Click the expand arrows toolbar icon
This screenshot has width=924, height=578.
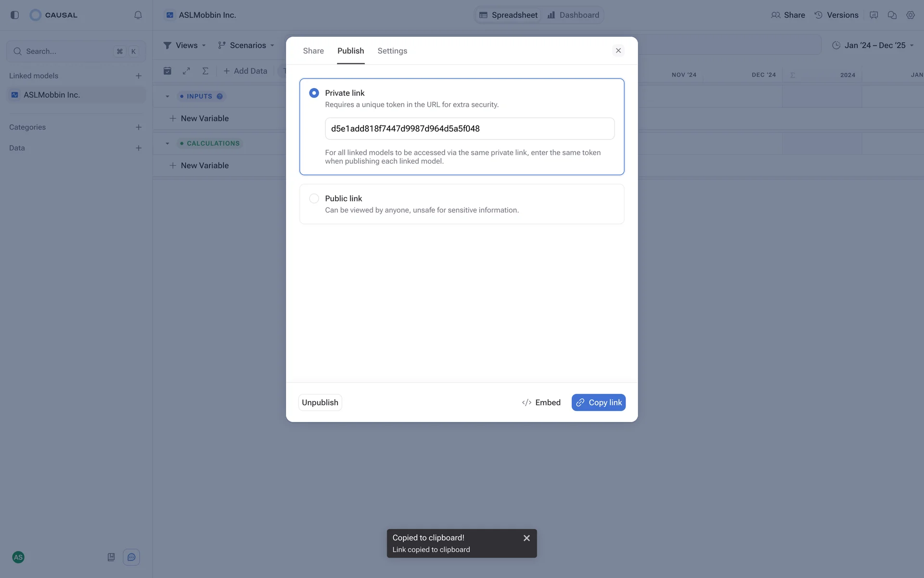[186, 71]
